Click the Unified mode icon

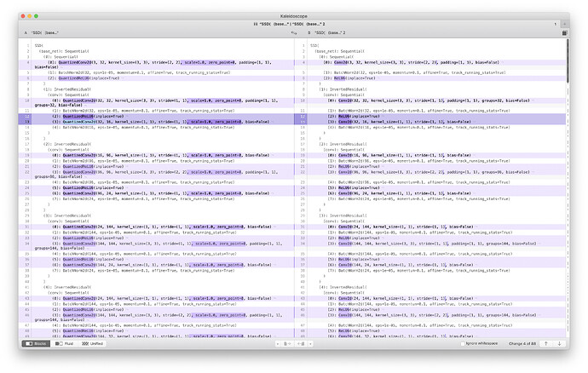click(x=85, y=343)
